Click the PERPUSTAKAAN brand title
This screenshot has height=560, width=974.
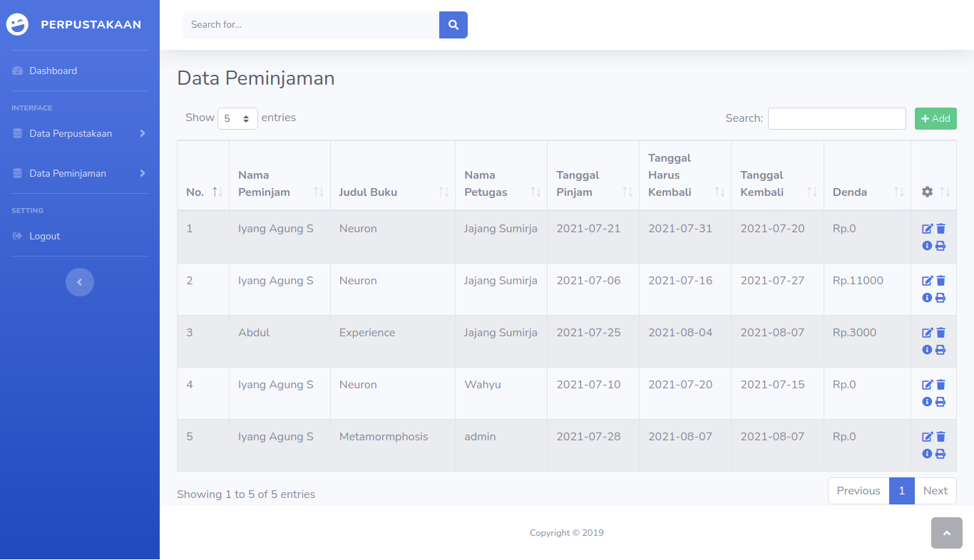coord(91,25)
